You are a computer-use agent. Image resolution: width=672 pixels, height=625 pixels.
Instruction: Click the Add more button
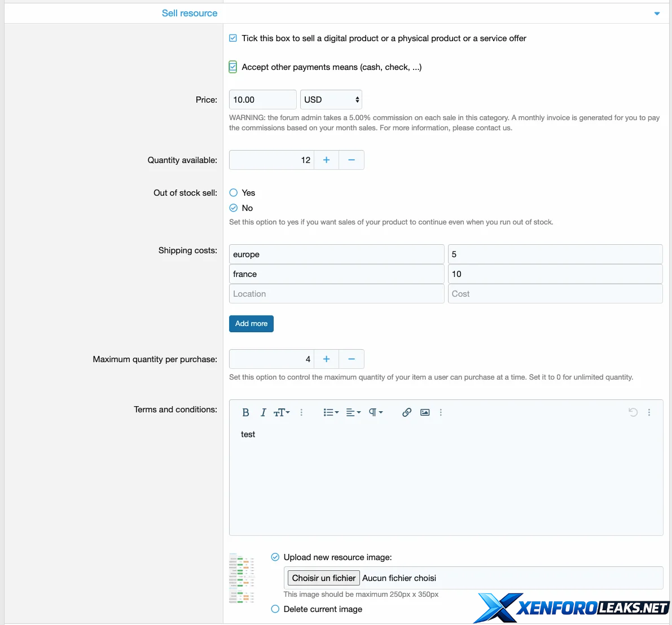click(251, 324)
